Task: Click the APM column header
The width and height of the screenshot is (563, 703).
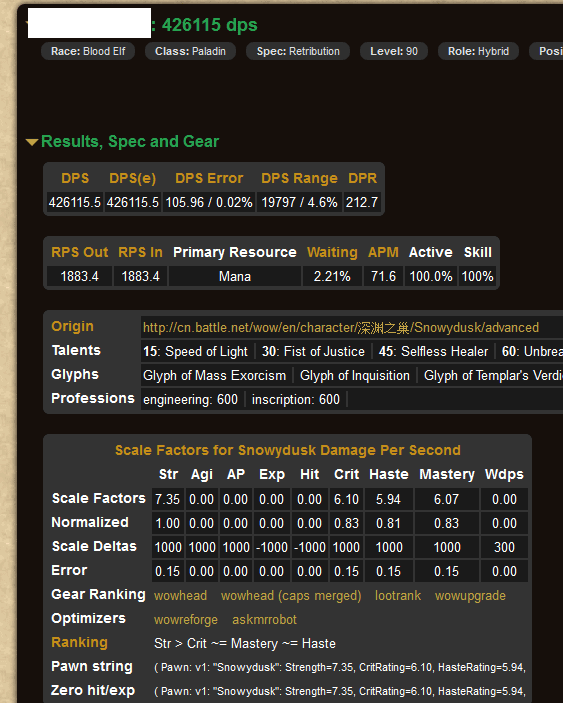Action: pyautogui.click(x=383, y=252)
